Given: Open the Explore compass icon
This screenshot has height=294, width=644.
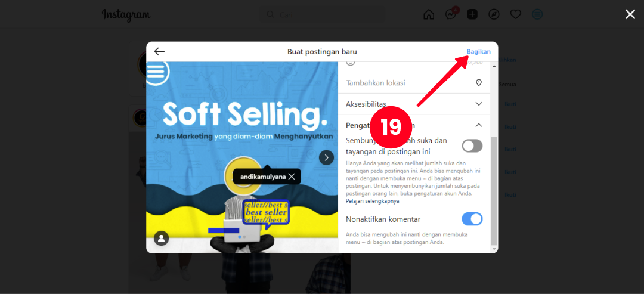Looking at the screenshot, I should pos(494,14).
